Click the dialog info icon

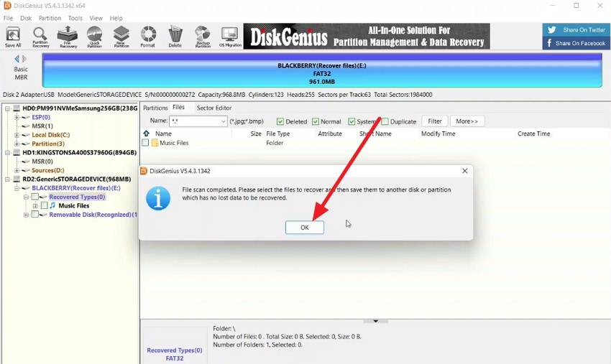[158, 198]
